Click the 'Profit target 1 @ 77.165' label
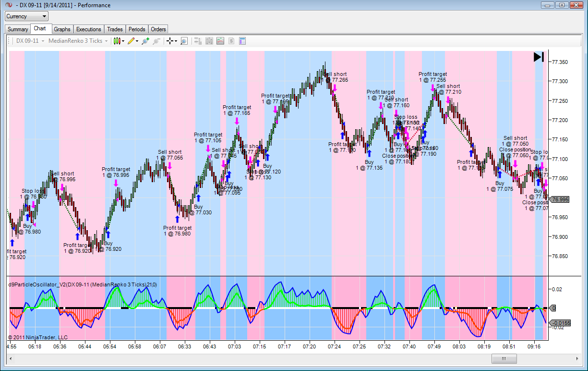This screenshot has width=588, height=371. click(237, 110)
